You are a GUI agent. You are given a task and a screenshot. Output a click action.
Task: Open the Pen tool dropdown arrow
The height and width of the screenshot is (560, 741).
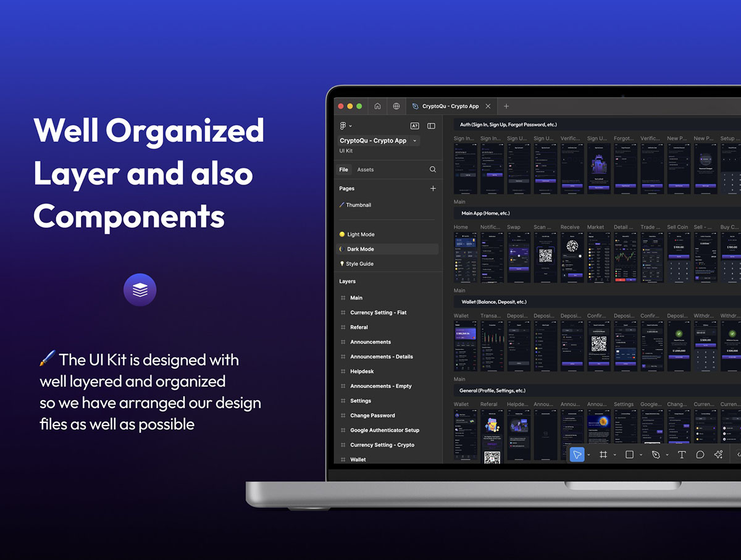[x=667, y=455]
